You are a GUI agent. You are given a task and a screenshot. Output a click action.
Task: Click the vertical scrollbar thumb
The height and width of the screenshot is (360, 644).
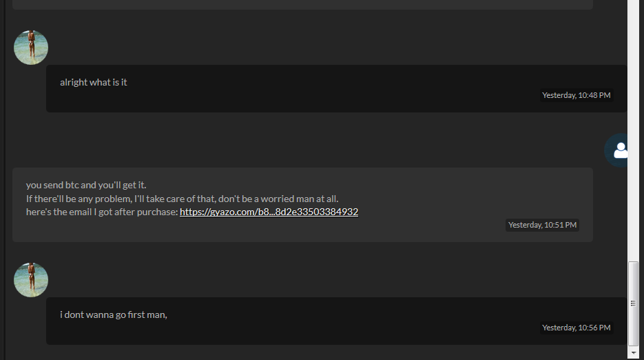633,303
